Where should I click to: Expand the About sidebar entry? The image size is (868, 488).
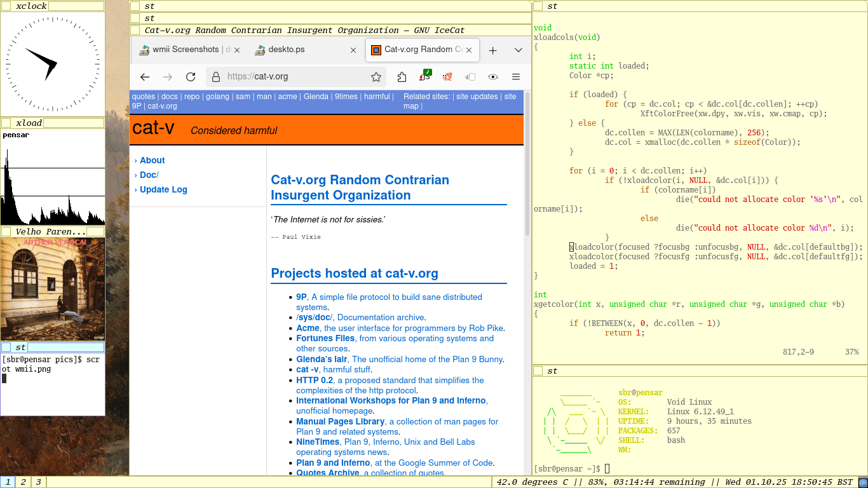[152, 161]
